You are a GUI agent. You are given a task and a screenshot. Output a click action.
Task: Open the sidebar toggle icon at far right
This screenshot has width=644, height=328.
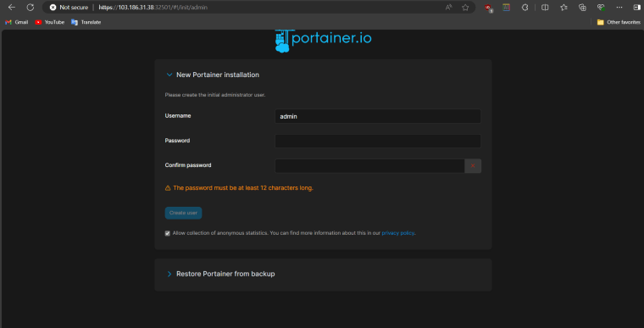[x=637, y=8]
